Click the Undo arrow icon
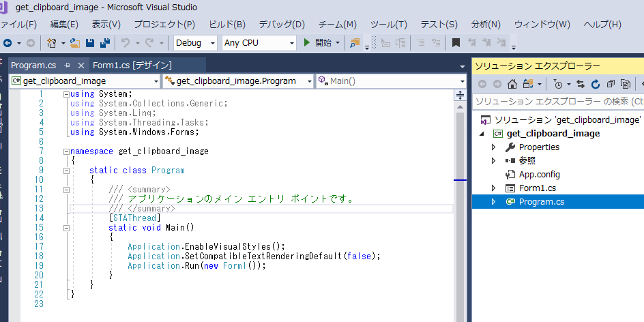 125,43
